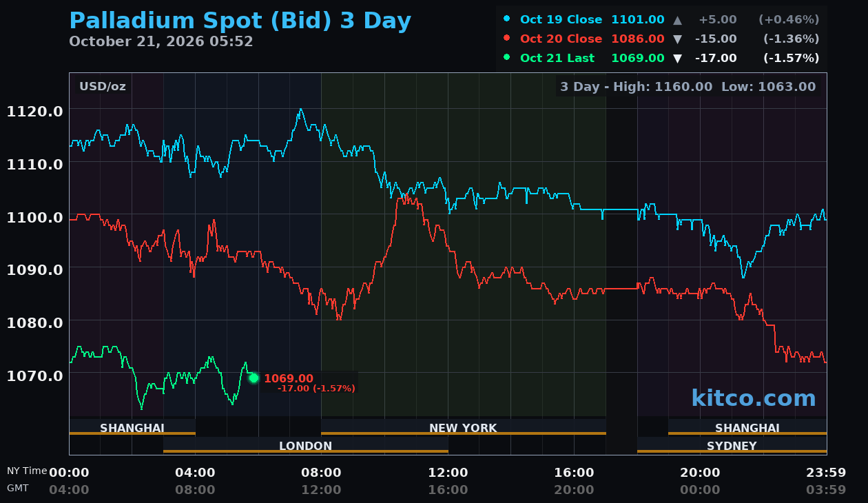Viewport: 868px width, 503px height.
Task: Click the Oct 20 Close label
Action: [x=561, y=39]
